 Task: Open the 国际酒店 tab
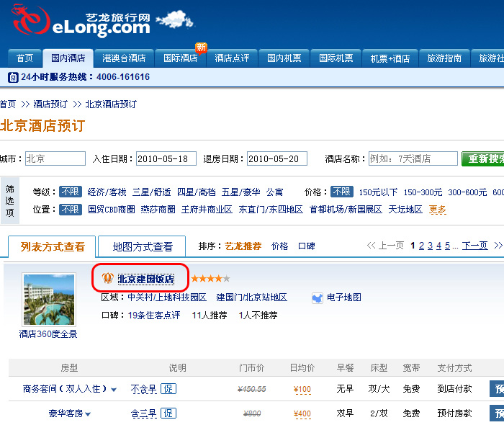(180, 58)
